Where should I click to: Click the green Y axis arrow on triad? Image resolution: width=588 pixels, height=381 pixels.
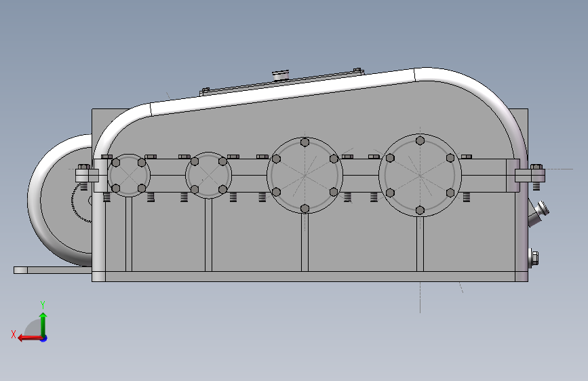point(43,324)
